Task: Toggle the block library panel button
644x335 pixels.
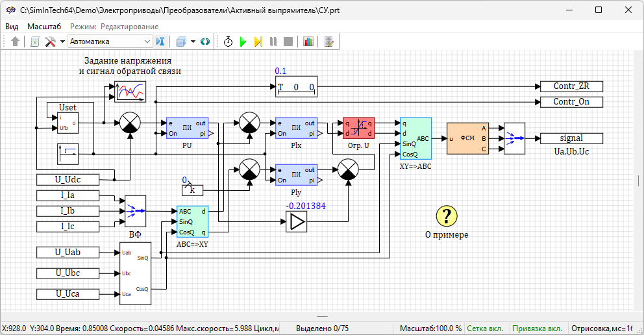Action: click(160, 42)
